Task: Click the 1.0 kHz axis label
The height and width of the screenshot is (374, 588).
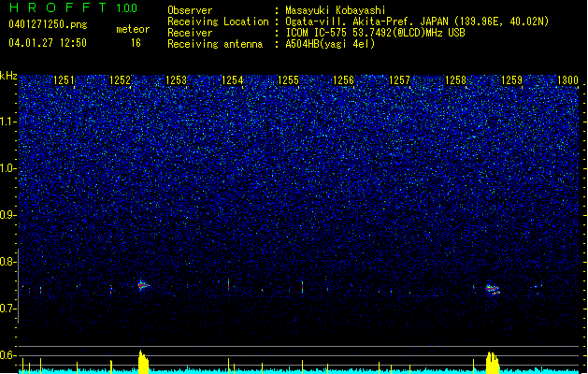Action: pyautogui.click(x=8, y=168)
